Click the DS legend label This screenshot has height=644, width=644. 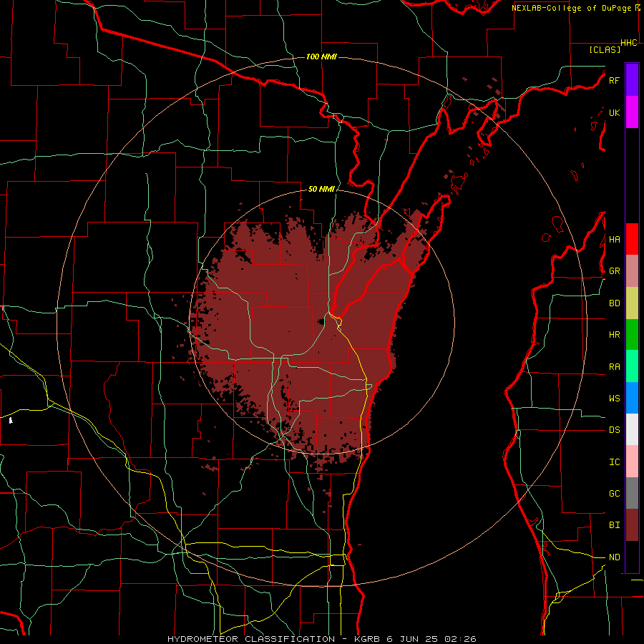(614, 430)
